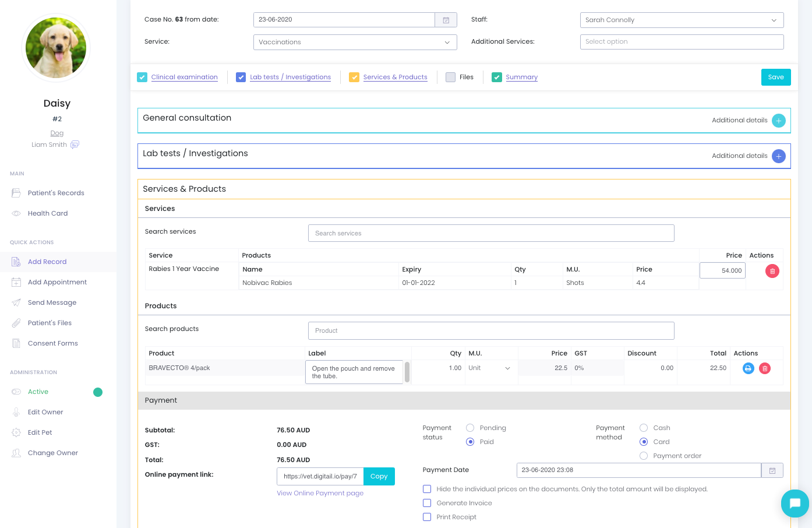Enable the Files section checkbox
This screenshot has width=812, height=528.
coord(450,77)
